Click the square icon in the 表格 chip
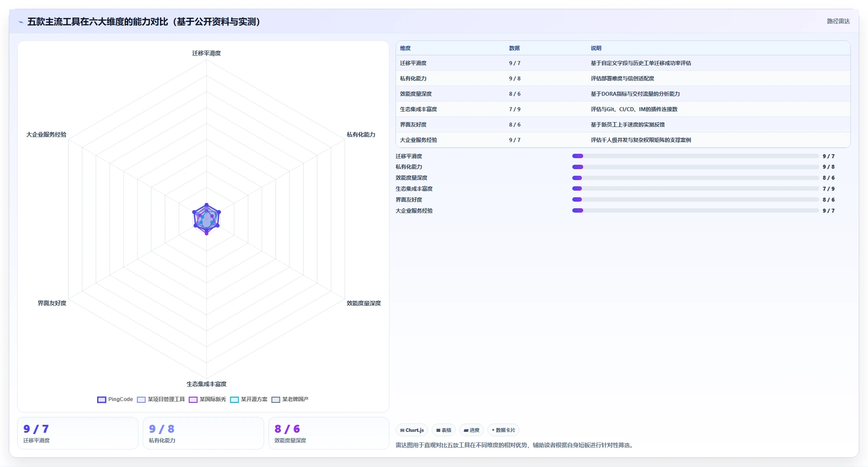This screenshot has width=868, height=467. [438, 431]
